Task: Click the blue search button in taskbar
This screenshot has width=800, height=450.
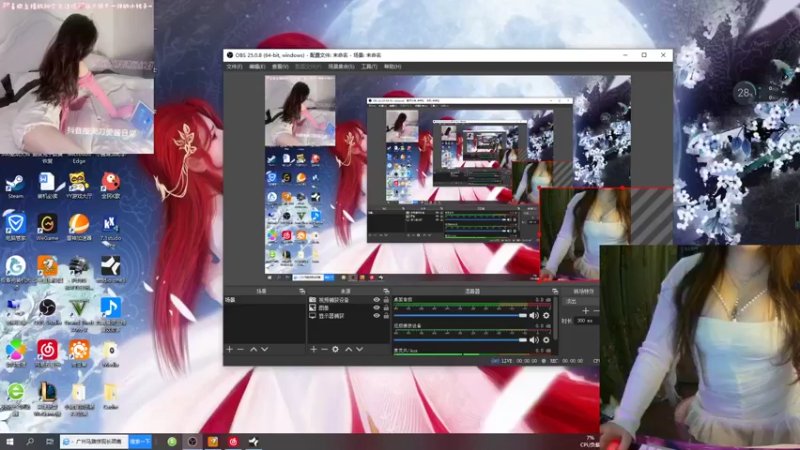Action: point(140,441)
